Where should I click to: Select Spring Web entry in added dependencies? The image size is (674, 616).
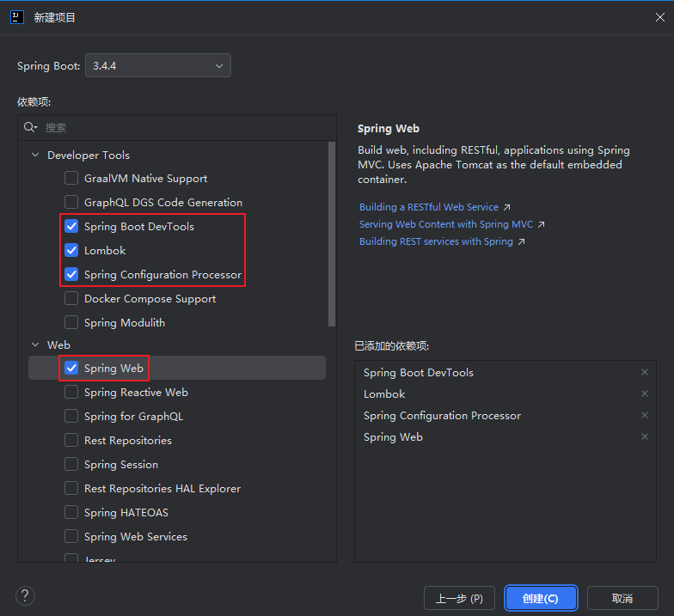pyautogui.click(x=393, y=437)
